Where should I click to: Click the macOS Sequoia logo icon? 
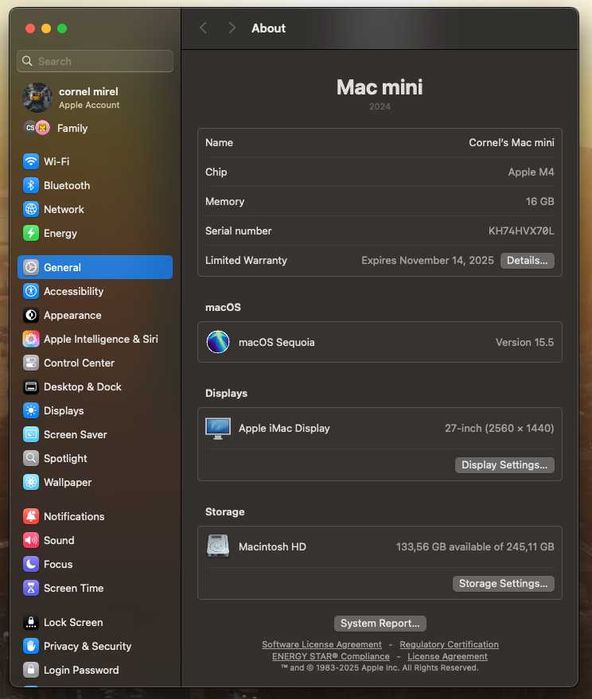coord(218,342)
